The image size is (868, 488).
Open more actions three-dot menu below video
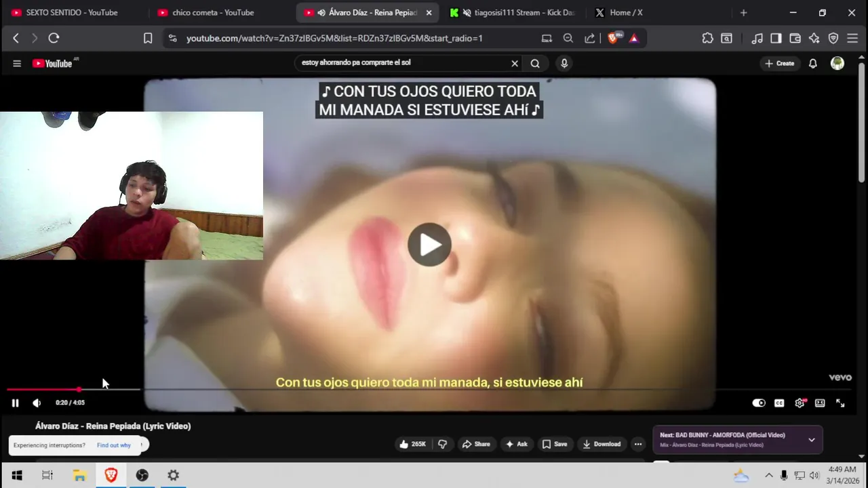click(638, 444)
